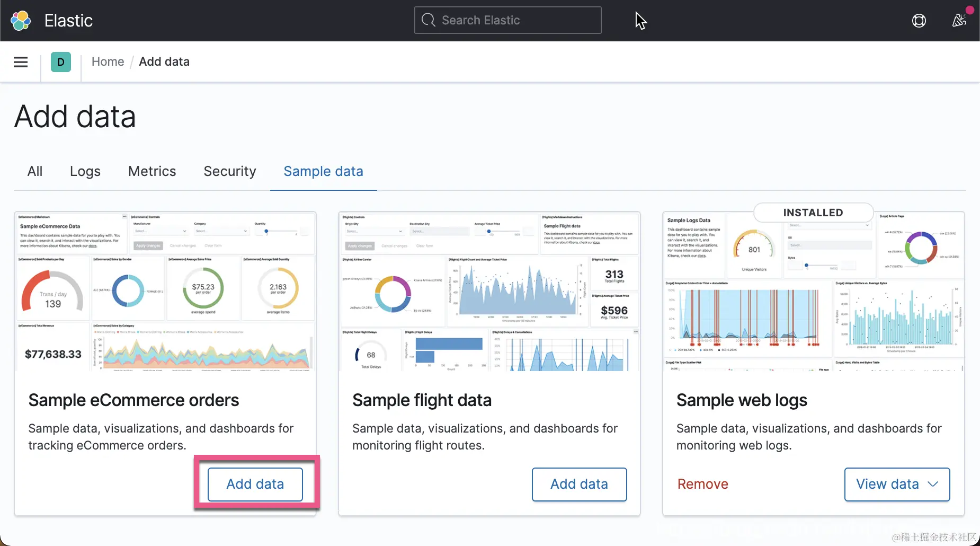Screen dimensions: 980x546
Task: Click the D space avatar
Action: coord(61,62)
